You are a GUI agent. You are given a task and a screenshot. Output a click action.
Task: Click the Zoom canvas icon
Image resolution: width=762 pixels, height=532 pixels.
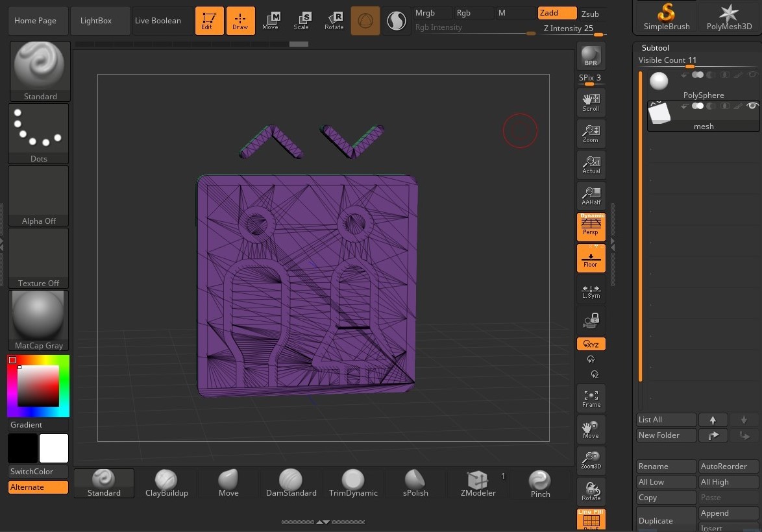(x=591, y=134)
